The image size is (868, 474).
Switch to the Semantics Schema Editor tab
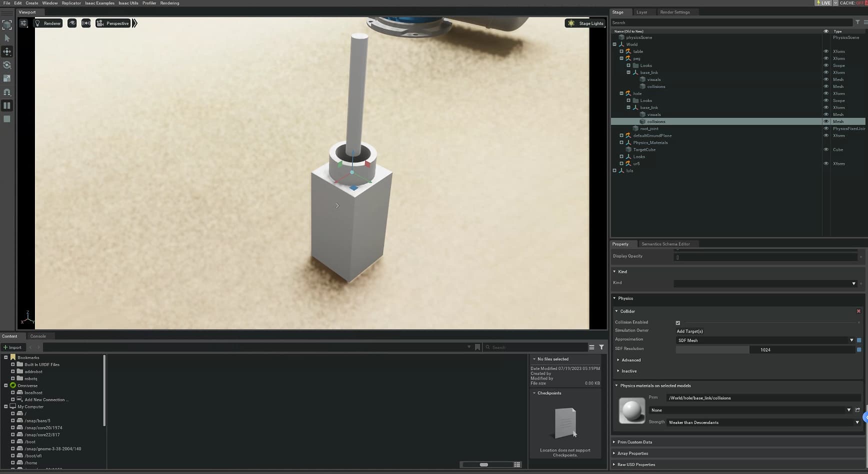[x=665, y=244]
